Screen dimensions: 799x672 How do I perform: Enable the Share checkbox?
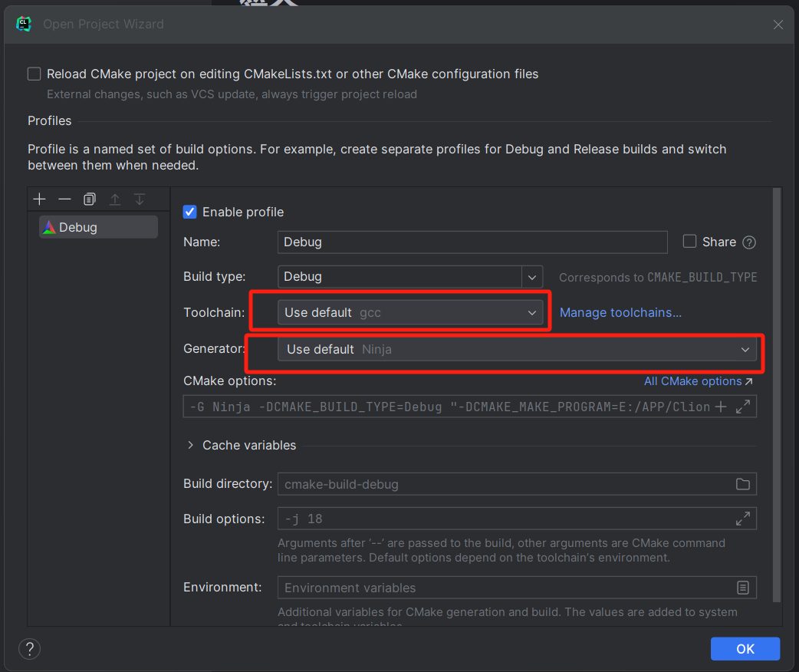689,241
